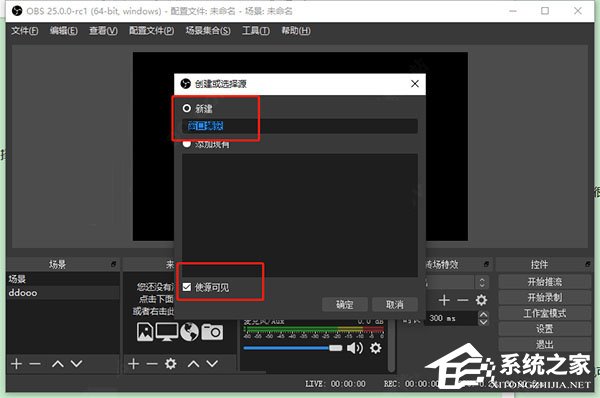Open audio options via the mixer gear icon
Screen dimensions: 600x398
coord(376,348)
